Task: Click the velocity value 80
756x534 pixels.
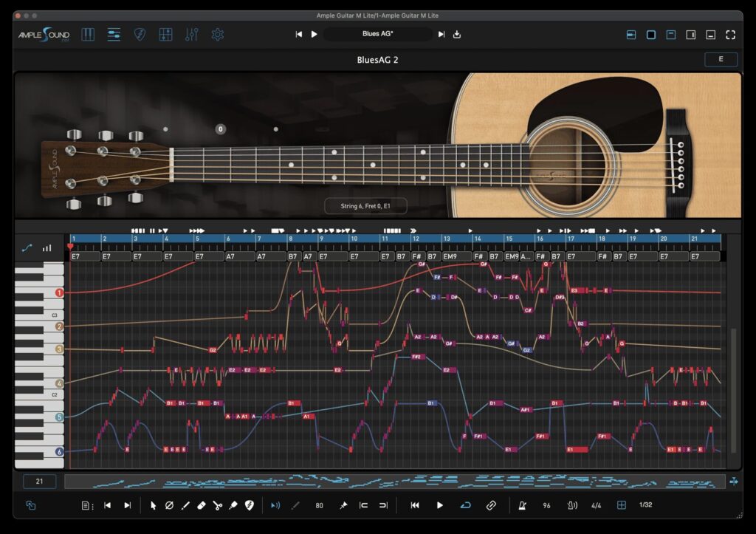Action: click(x=319, y=505)
